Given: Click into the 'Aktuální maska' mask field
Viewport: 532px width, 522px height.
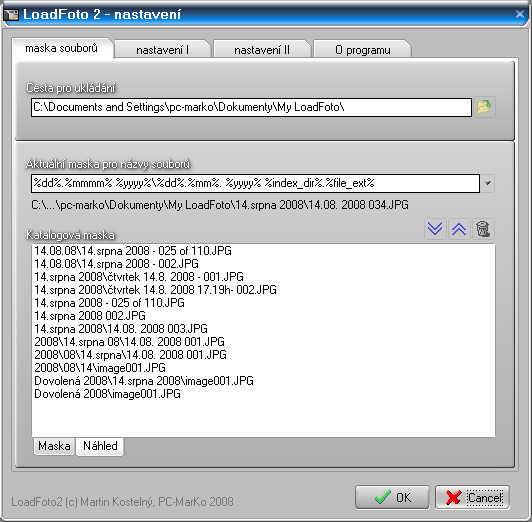Looking at the screenshot, I should [255, 183].
